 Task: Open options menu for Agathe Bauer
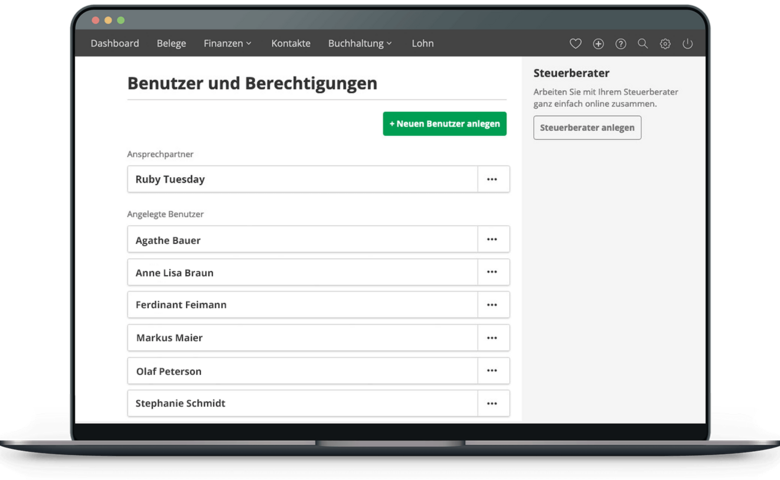(x=492, y=240)
